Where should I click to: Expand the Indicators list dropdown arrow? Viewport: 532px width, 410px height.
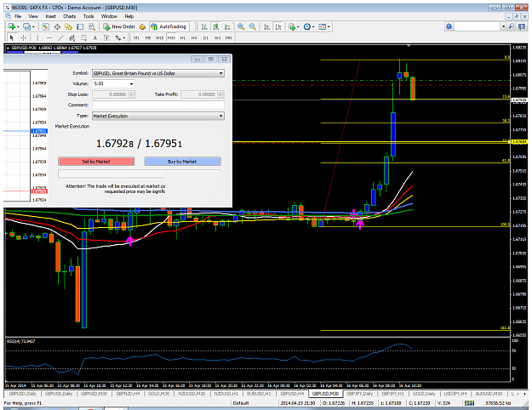298,26
